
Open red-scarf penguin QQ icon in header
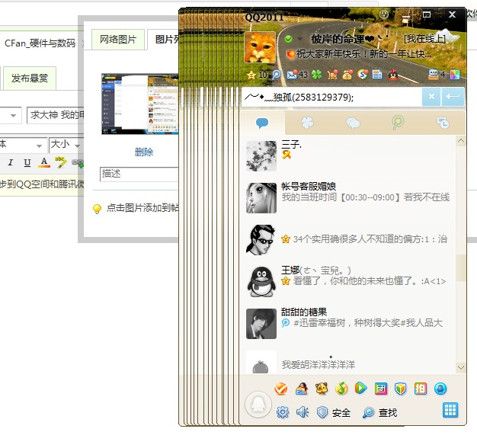393,75
